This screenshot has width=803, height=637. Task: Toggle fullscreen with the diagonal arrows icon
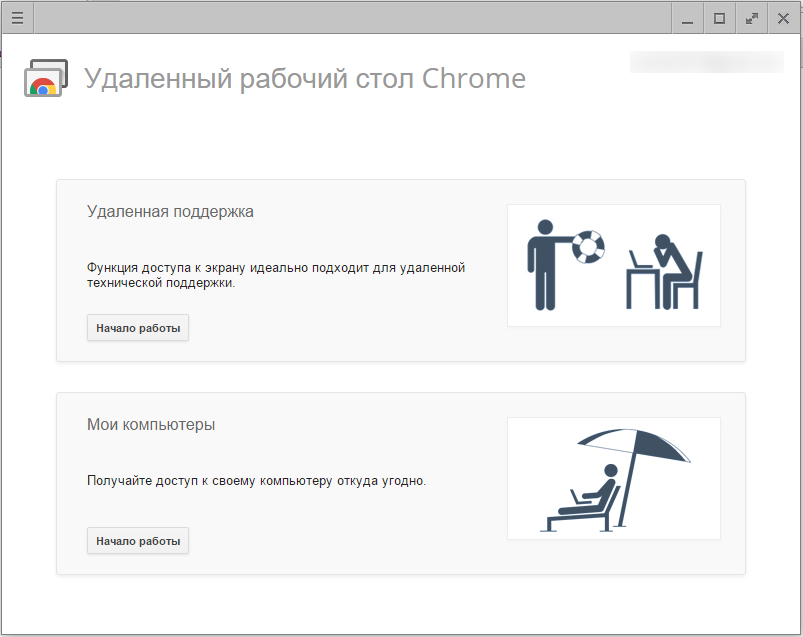pos(751,18)
